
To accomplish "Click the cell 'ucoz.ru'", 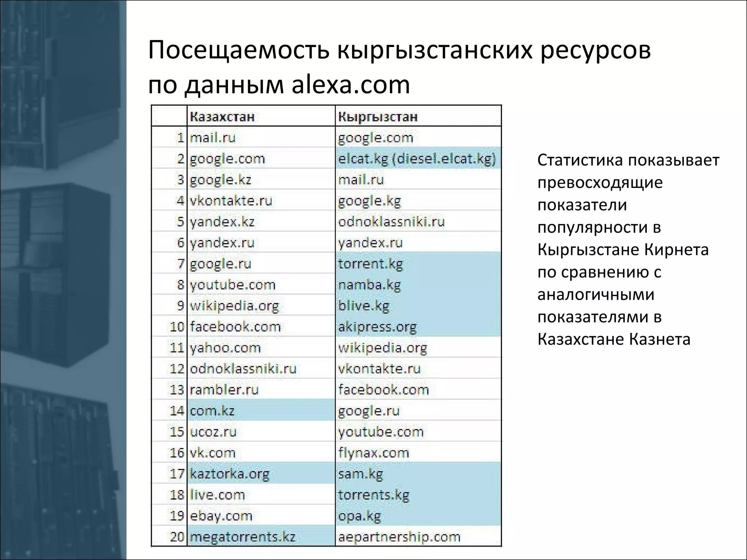I will 261,431.
